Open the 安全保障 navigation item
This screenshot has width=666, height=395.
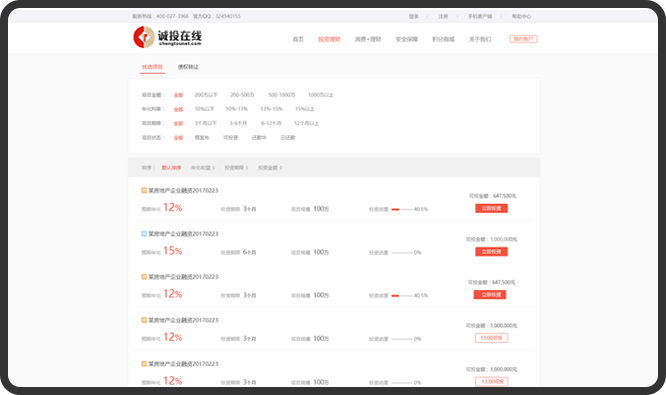406,39
